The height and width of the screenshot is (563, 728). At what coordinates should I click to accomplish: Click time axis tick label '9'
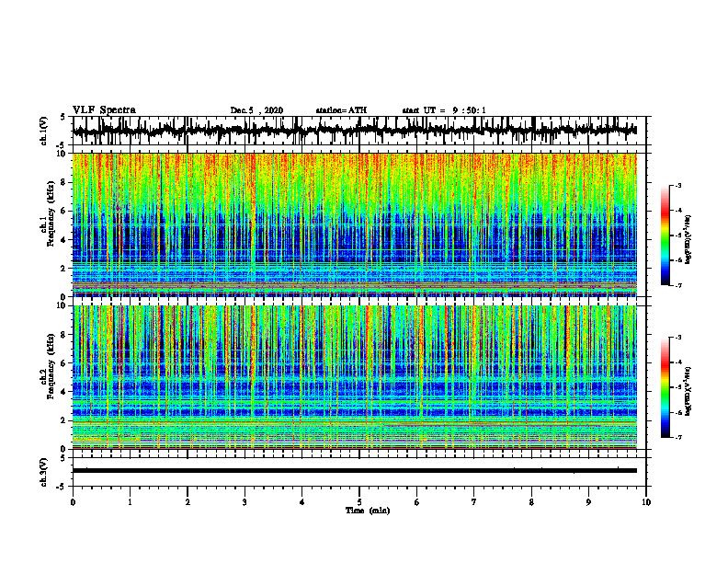[x=588, y=502]
